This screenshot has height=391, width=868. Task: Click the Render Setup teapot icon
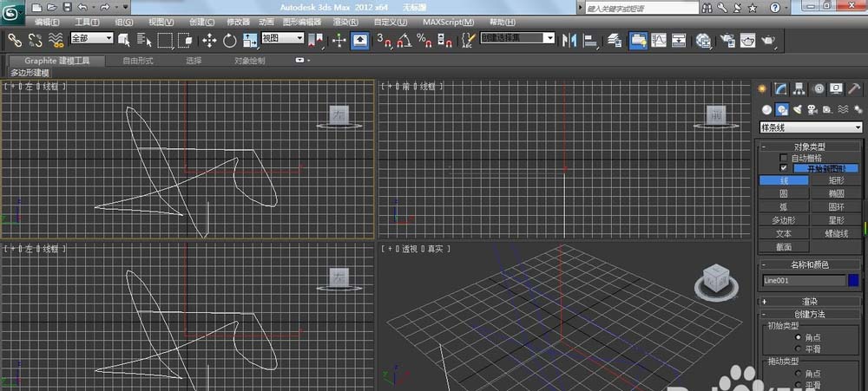tap(726, 40)
